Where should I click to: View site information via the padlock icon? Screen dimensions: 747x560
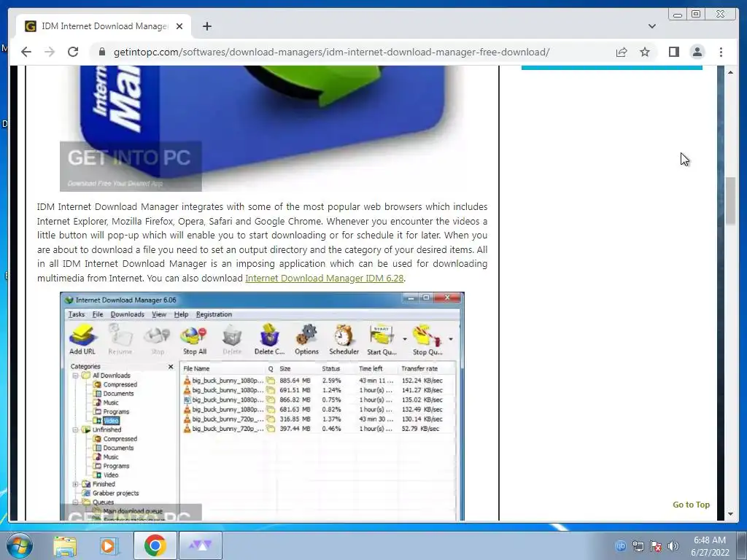point(101,52)
